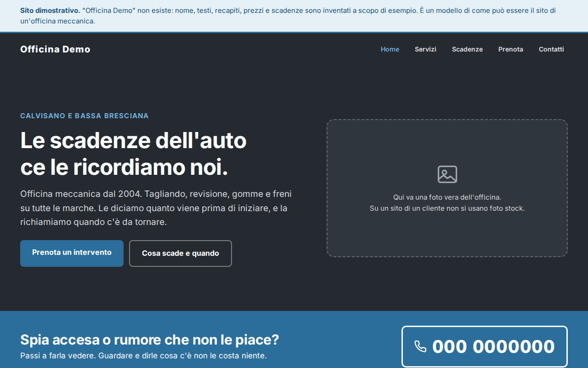Navigate to Prenota in the header

(x=511, y=49)
